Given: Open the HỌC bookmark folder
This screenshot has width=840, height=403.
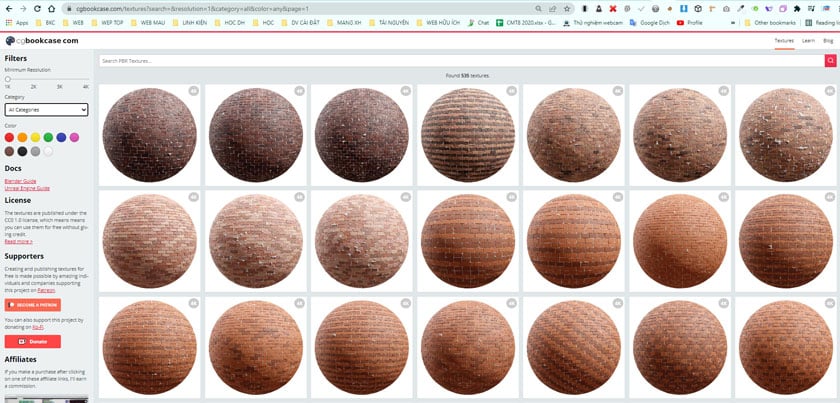Looking at the screenshot, I should (263, 22).
